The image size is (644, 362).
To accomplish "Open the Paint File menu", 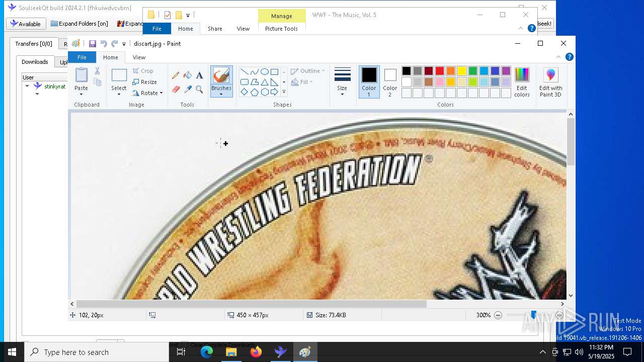I will pyautogui.click(x=82, y=57).
